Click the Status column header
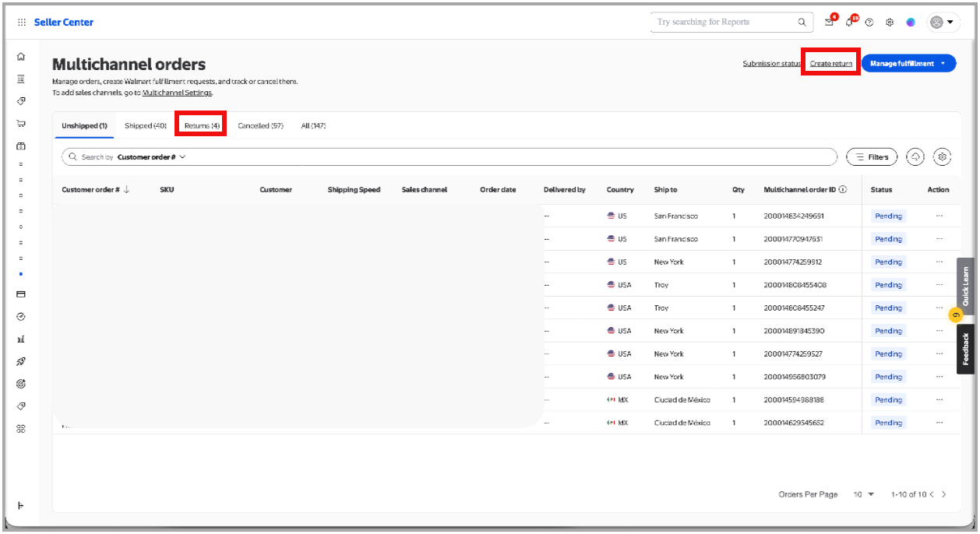This screenshot has width=980, height=534. [881, 190]
